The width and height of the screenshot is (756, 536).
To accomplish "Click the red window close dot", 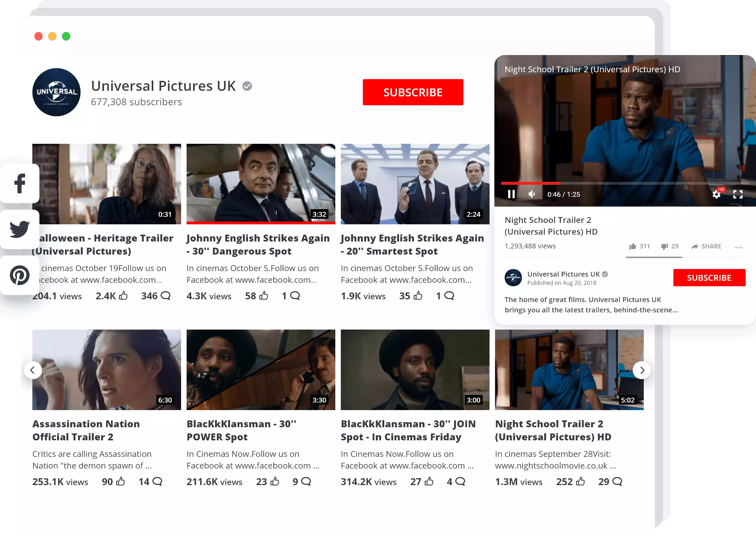I will (x=39, y=36).
